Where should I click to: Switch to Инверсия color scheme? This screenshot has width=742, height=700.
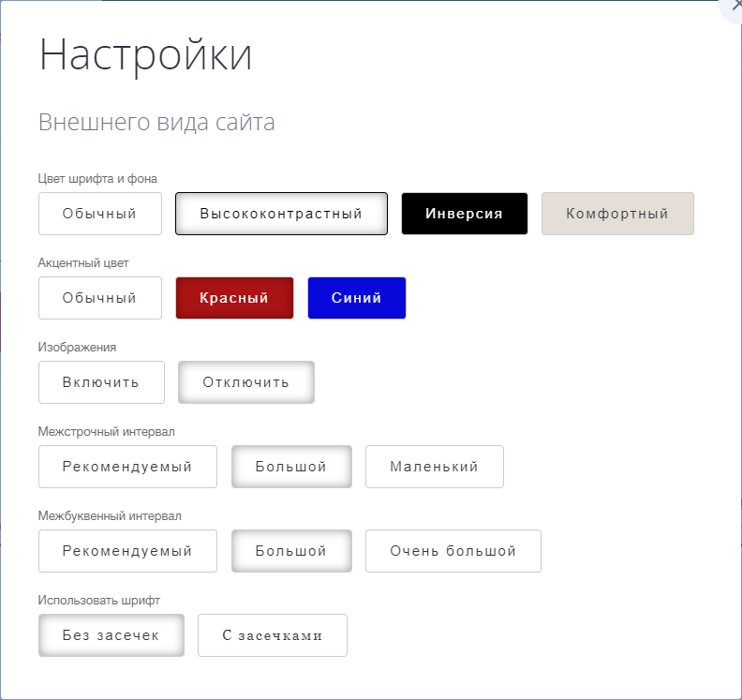point(465,214)
